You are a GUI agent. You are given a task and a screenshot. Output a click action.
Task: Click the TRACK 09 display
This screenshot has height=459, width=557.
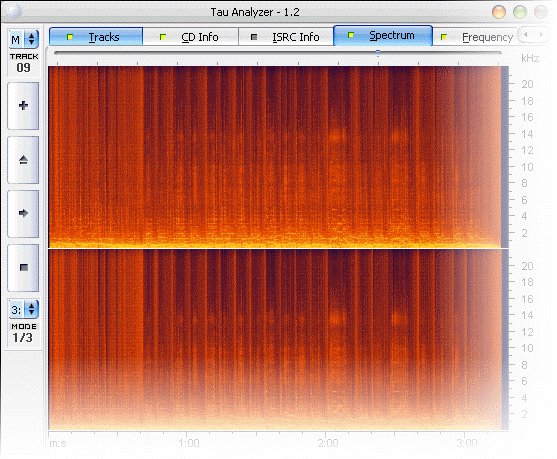coord(23,63)
